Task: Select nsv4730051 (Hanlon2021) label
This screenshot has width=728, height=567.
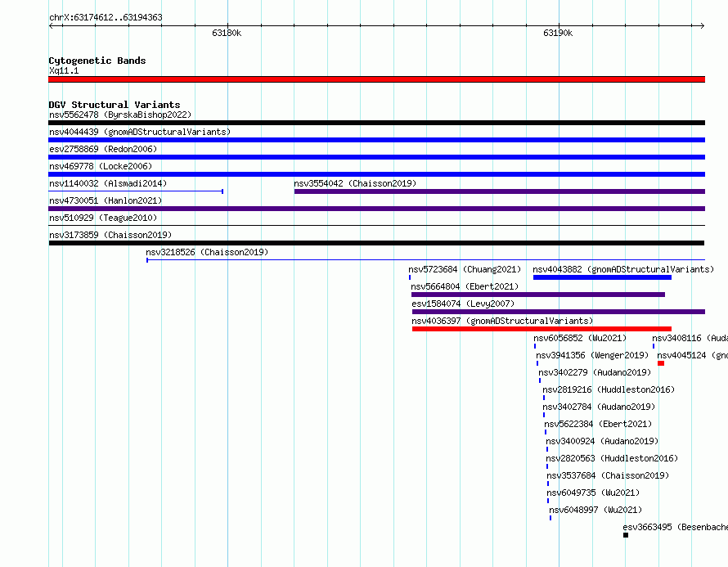Action: click(106, 200)
